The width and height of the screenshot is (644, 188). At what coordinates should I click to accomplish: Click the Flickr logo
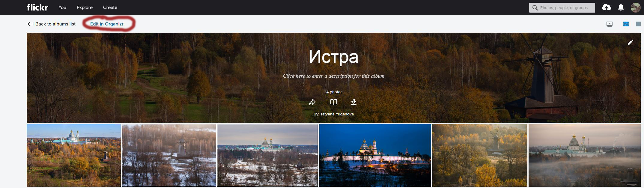[x=37, y=7]
